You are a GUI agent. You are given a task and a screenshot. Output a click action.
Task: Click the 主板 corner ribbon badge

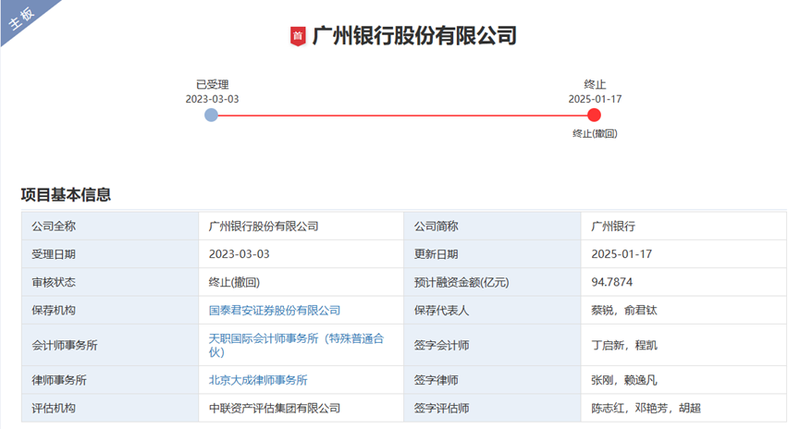[23, 20]
